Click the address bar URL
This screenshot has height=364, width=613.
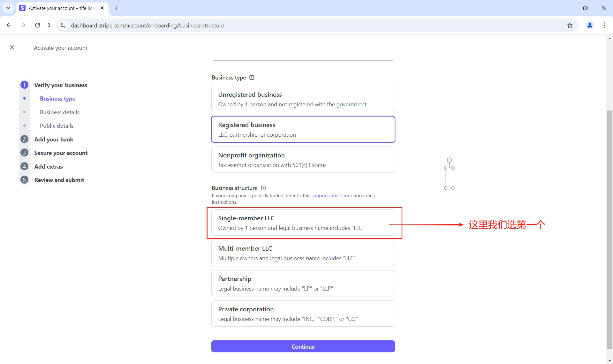click(148, 26)
